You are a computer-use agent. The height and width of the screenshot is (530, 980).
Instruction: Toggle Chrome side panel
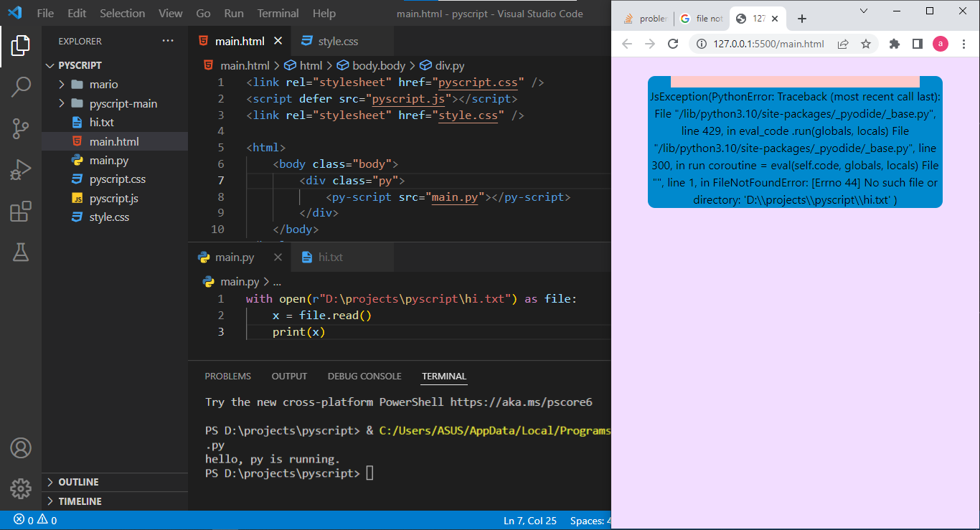coord(917,44)
